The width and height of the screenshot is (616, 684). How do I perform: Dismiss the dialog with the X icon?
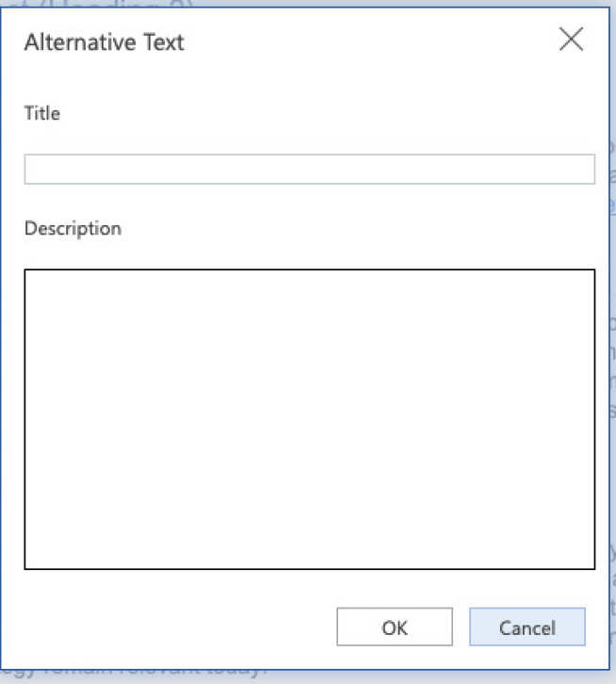click(x=571, y=40)
